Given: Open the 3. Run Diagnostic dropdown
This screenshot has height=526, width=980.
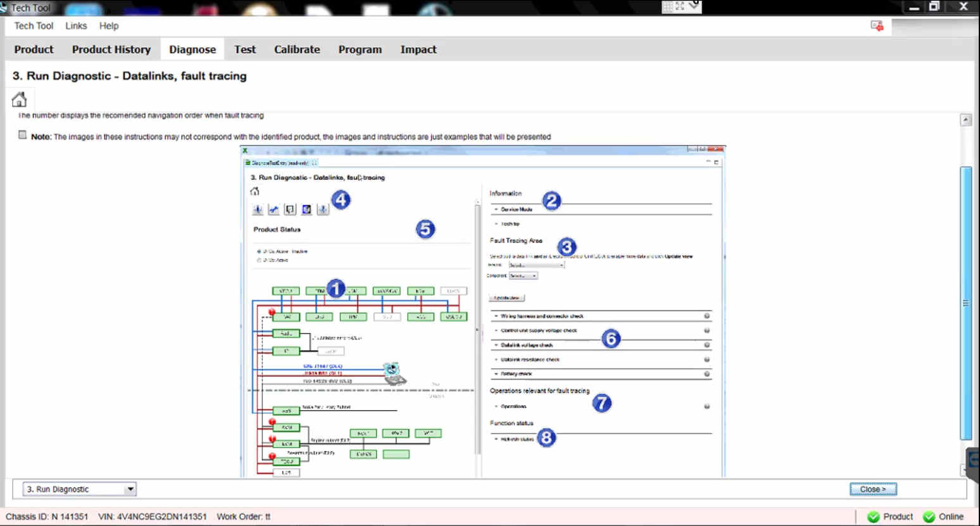Looking at the screenshot, I should tap(80, 489).
